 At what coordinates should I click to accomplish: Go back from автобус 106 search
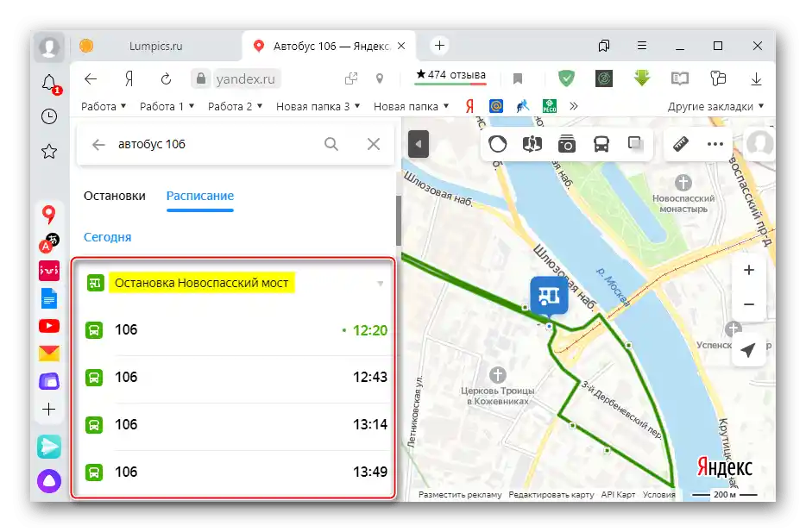pyautogui.click(x=98, y=144)
